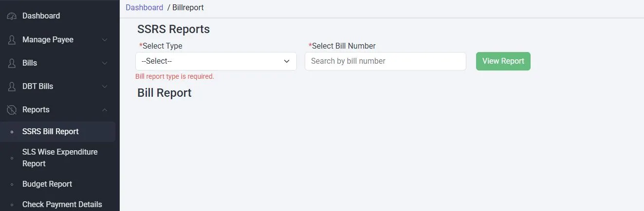The width and height of the screenshot is (644, 211).
Task: Open the Select Type dropdown
Action: tap(216, 61)
